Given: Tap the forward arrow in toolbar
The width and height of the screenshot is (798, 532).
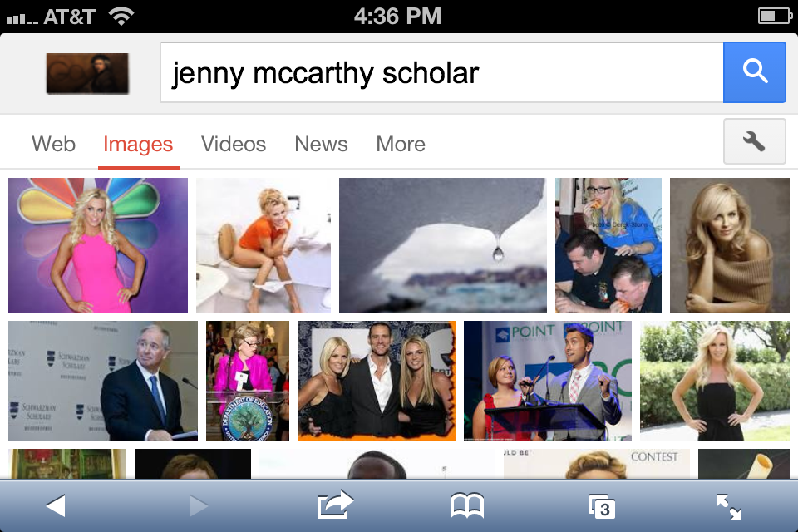Looking at the screenshot, I should click(198, 506).
